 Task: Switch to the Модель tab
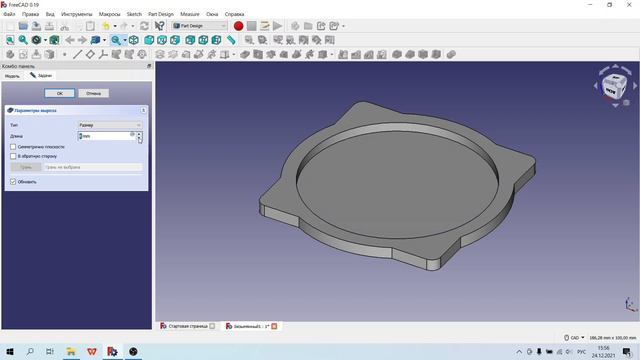(x=12, y=76)
